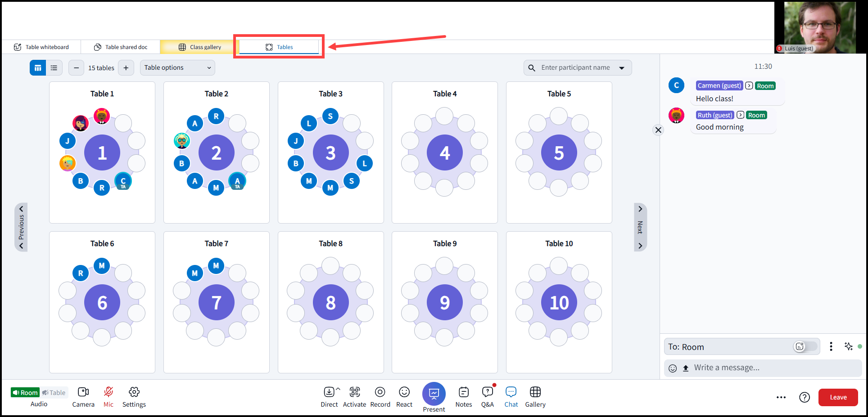Viewport: 868px width, 417px height.
Task: Start the Record control
Action: [x=380, y=397]
